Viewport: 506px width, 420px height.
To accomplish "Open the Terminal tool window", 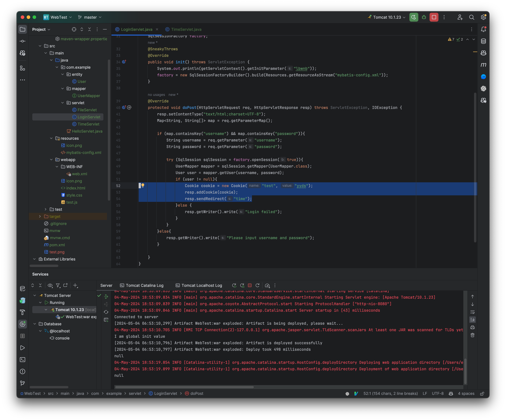I will coord(22,360).
